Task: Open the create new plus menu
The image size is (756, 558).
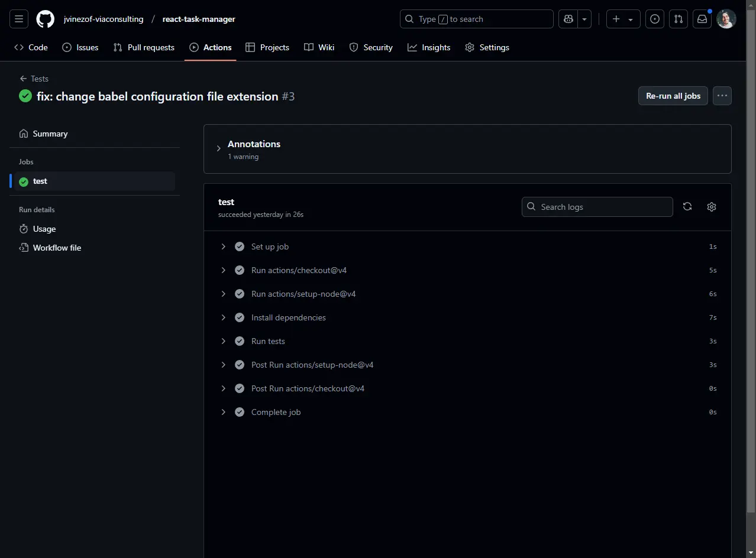Action: [623, 19]
